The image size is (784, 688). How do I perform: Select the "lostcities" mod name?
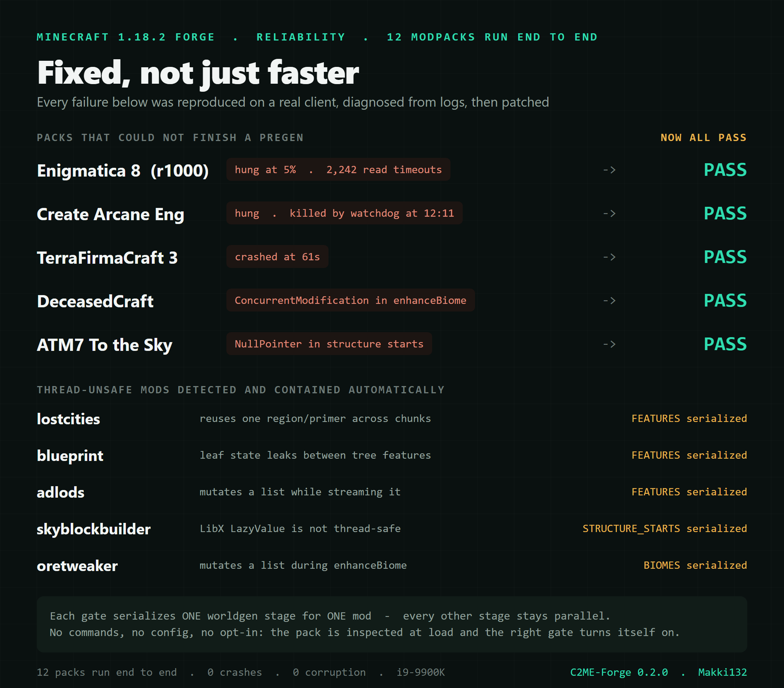[68, 419]
